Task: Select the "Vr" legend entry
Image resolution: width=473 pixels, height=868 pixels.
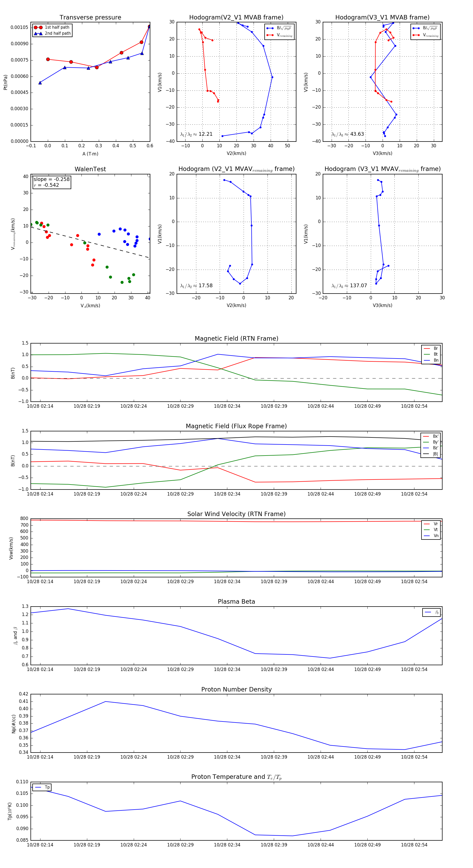Action: click(x=431, y=524)
